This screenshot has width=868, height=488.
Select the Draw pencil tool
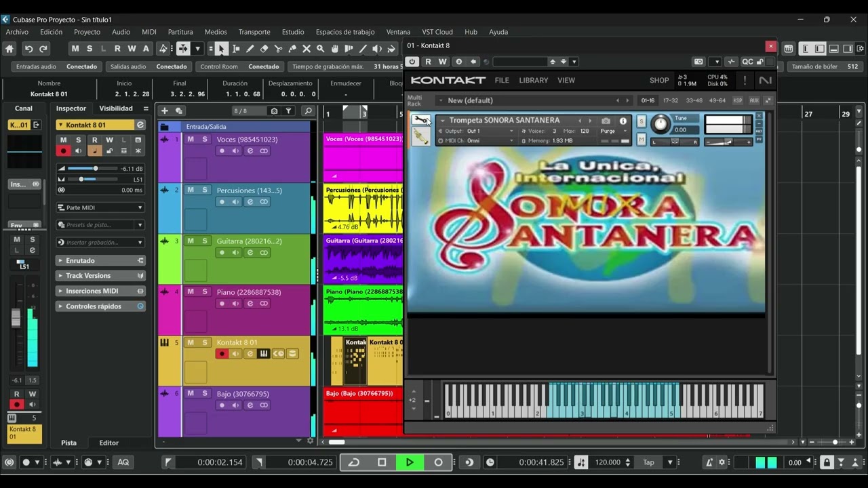tap(250, 49)
